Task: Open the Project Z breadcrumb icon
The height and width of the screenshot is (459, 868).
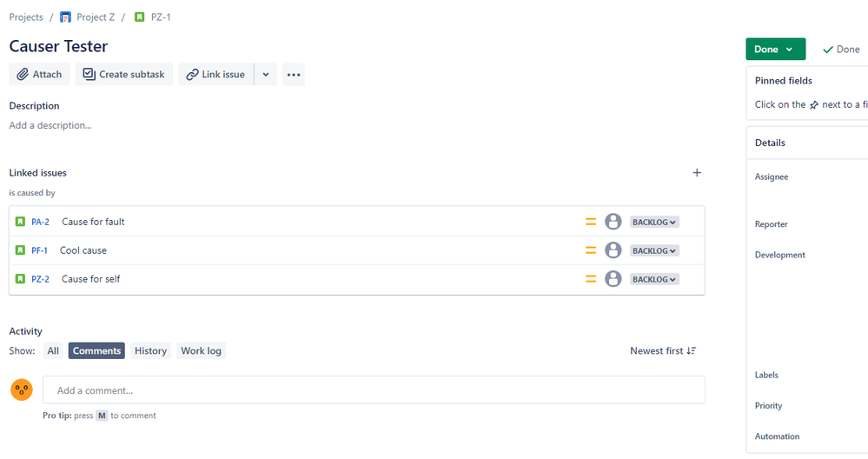Action: tap(65, 17)
